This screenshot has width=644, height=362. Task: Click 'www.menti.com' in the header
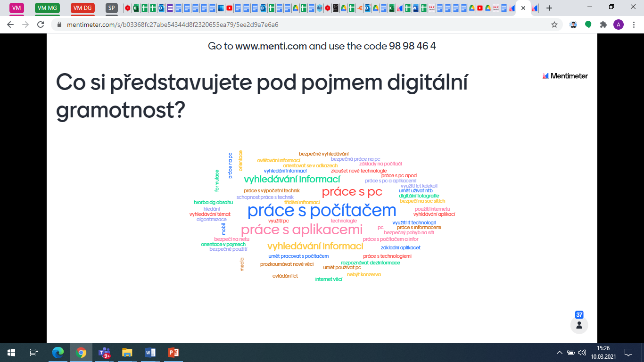pyautogui.click(x=271, y=46)
